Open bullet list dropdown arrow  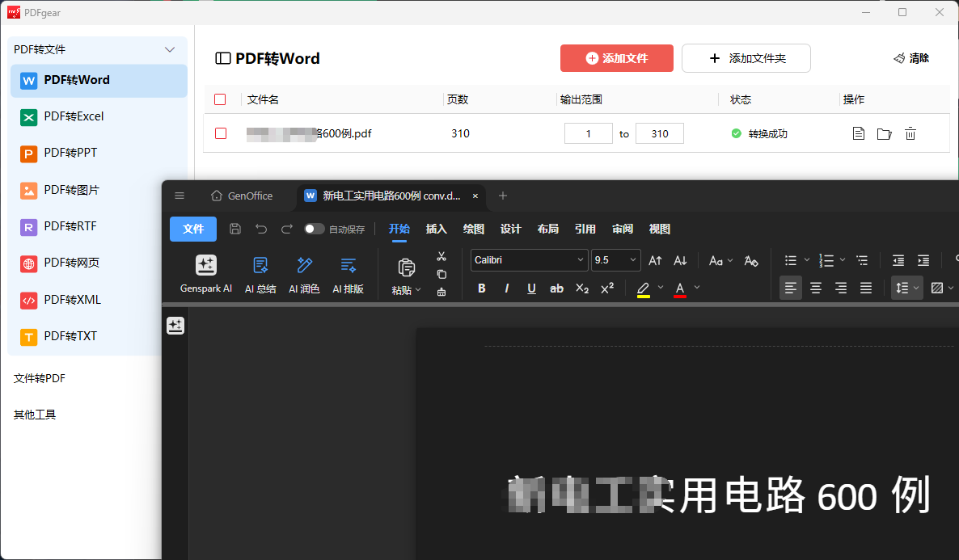pyautogui.click(x=807, y=260)
